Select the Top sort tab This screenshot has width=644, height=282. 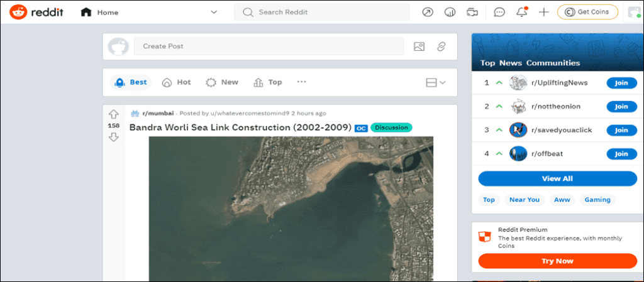268,82
